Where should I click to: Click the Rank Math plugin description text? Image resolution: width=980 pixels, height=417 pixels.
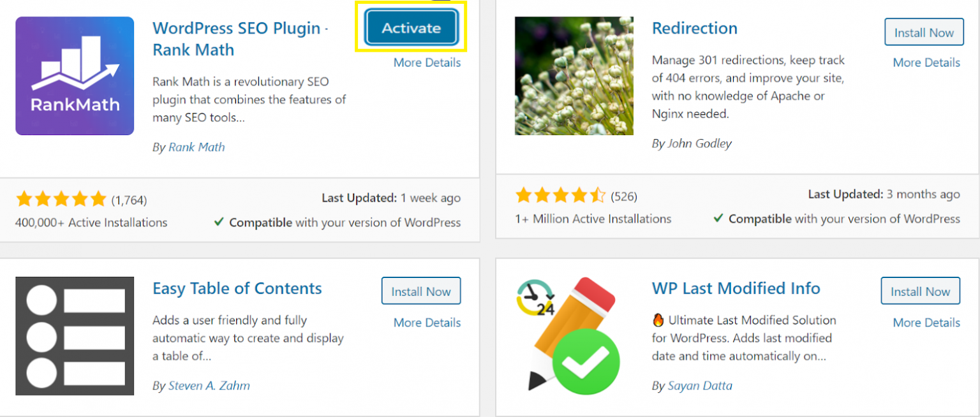[249, 100]
